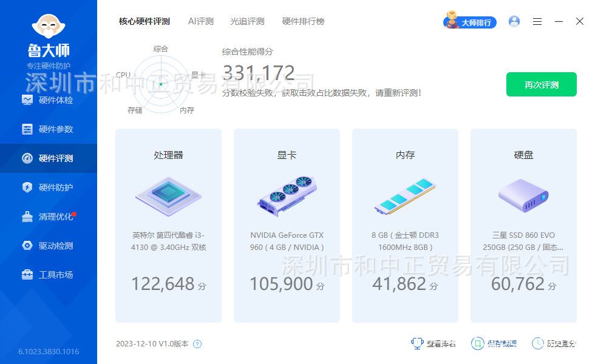Click the i3-4130 processor description
Viewport: 595px width, 364px height.
(169, 241)
